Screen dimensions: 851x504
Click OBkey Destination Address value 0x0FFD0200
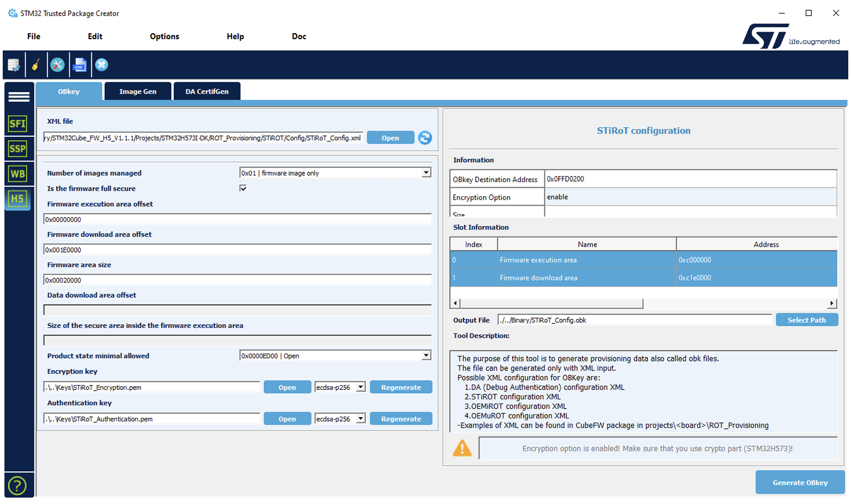pyautogui.click(x=691, y=179)
